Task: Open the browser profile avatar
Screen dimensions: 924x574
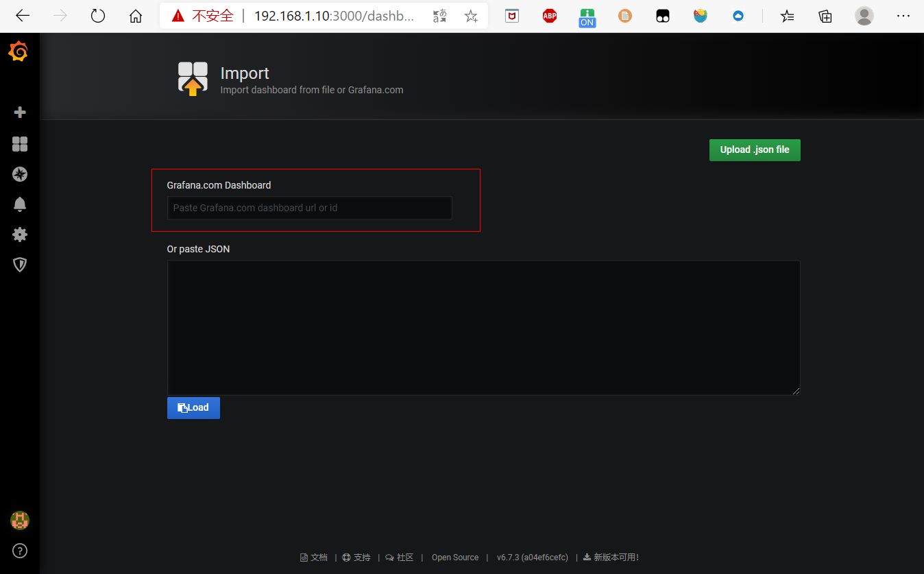Action: point(864,16)
